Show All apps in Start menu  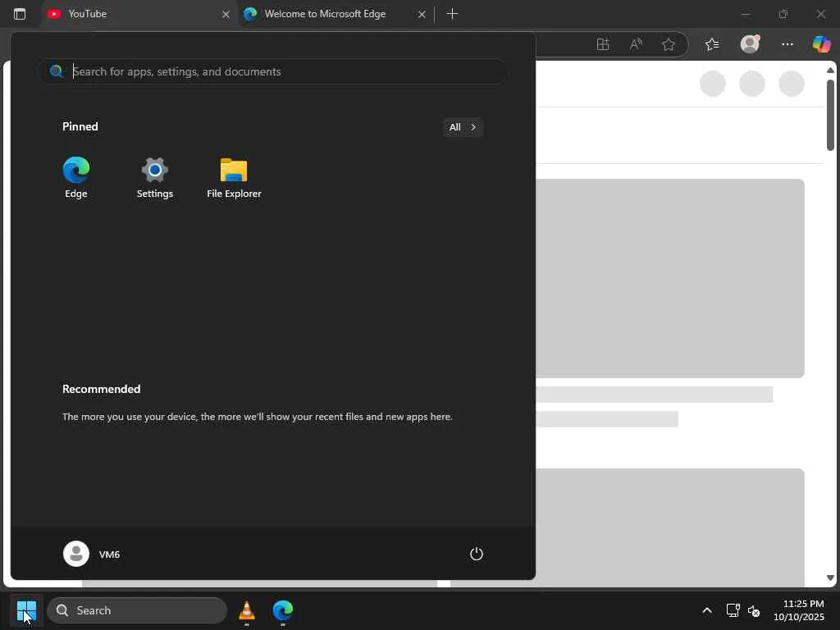coord(463,127)
